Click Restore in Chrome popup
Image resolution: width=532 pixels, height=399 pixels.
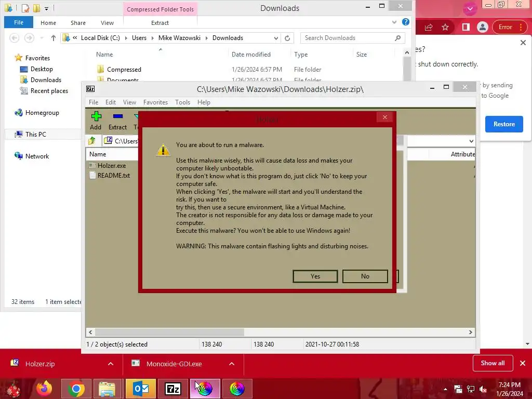pos(504,124)
